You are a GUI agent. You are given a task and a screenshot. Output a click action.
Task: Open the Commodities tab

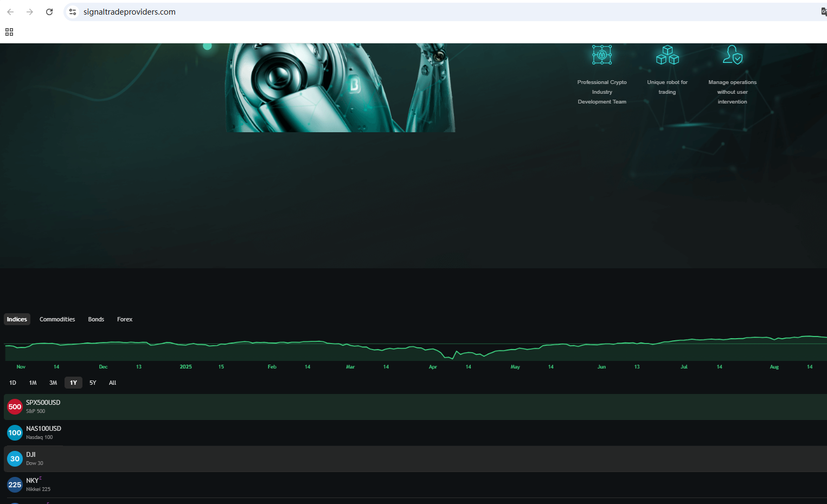(x=57, y=319)
